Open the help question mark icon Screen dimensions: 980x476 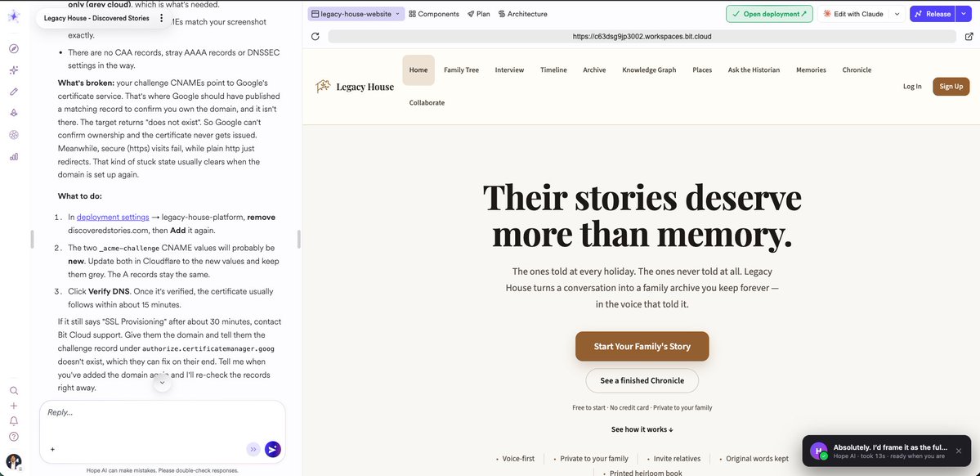pos(14,437)
